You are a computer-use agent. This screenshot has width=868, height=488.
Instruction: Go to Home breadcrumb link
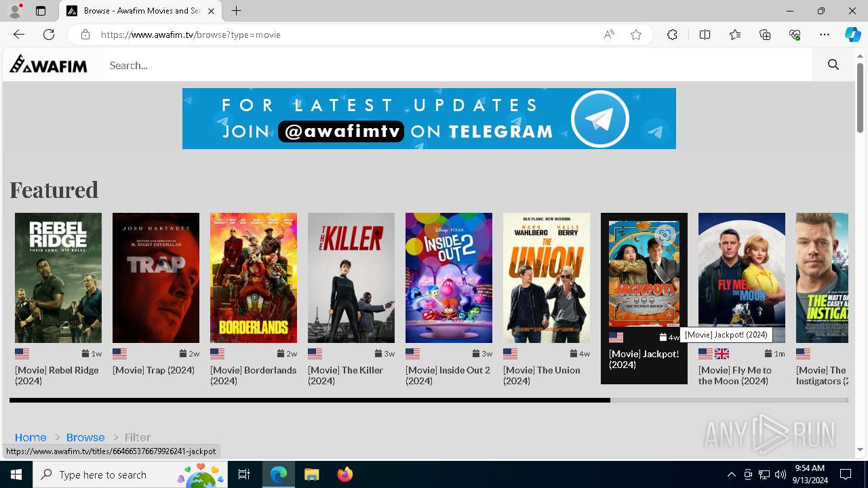31,437
